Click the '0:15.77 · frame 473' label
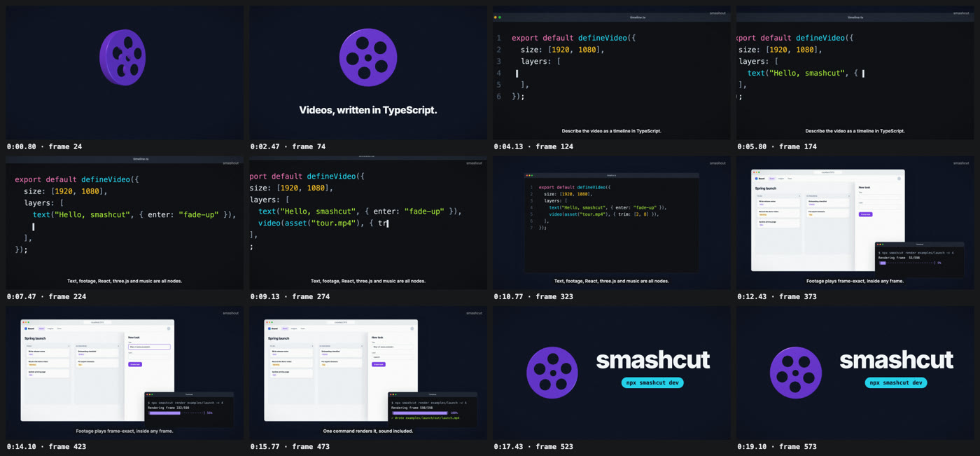980x456 pixels. point(290,446)
